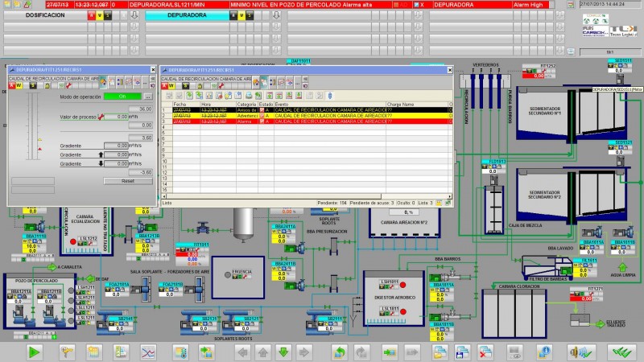644x362 pixels.
Task: Open the DOSIFICACION area down arrow
Action: coord(134,15)
